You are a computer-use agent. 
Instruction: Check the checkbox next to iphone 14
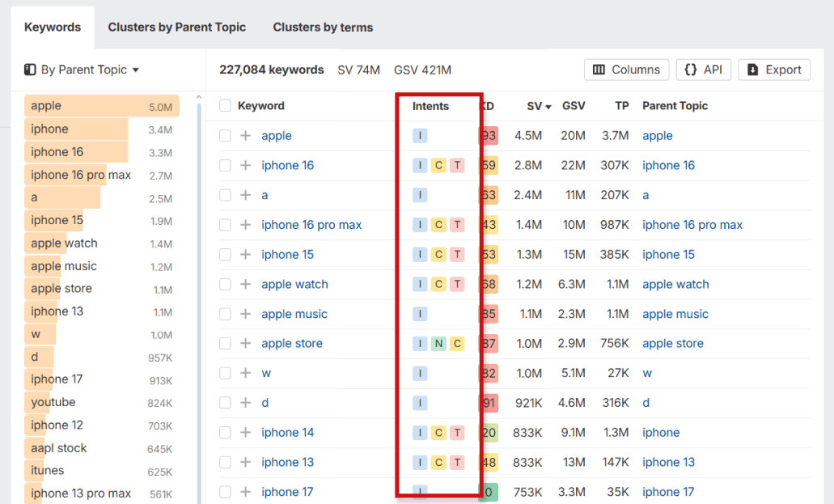225,432
